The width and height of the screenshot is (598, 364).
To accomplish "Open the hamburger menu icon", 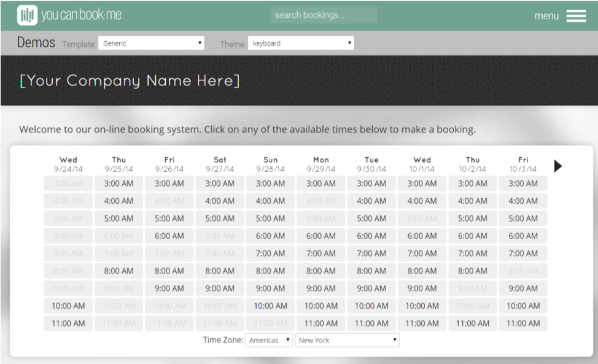I will (x=576, y=16).
